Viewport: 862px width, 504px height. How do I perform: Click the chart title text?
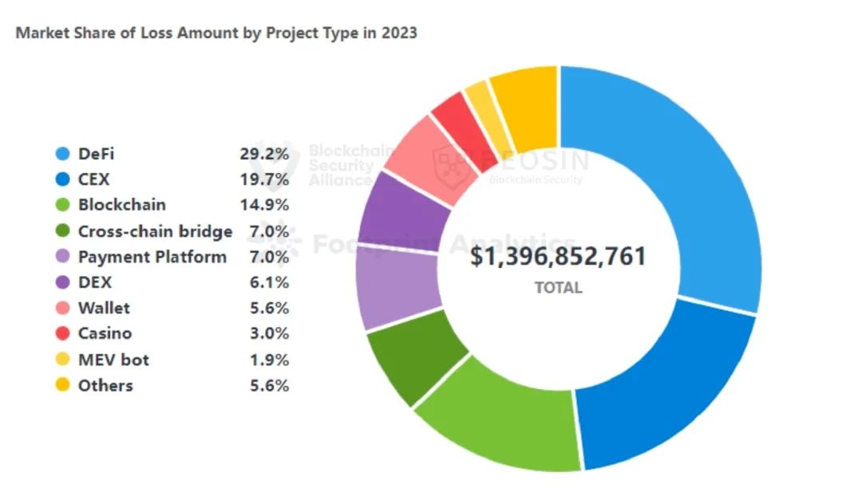[x=216, y=33]
